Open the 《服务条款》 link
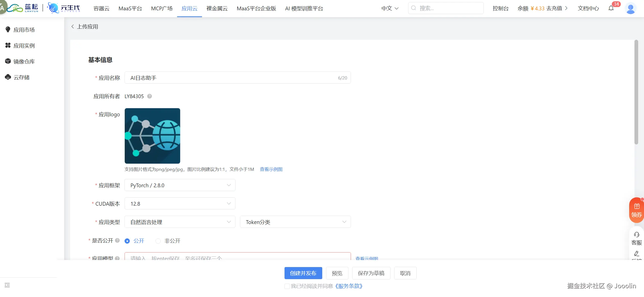This screenshot has height=297, width=644. (x=348, y=286)
